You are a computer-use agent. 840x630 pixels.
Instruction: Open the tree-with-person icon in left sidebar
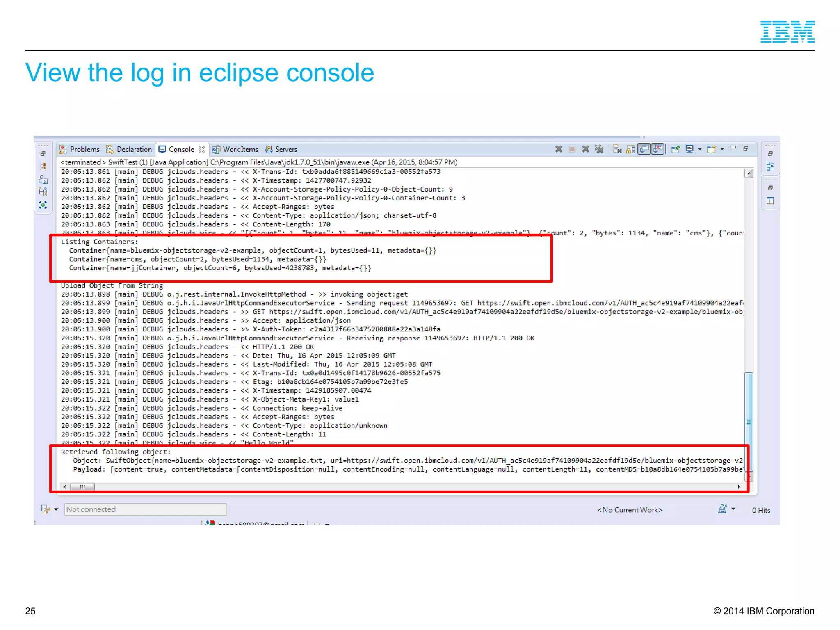[43, 192]
